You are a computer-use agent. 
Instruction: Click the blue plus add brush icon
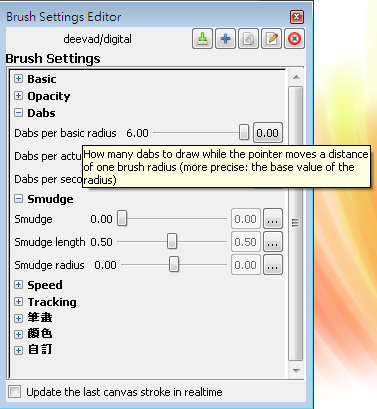225,39
